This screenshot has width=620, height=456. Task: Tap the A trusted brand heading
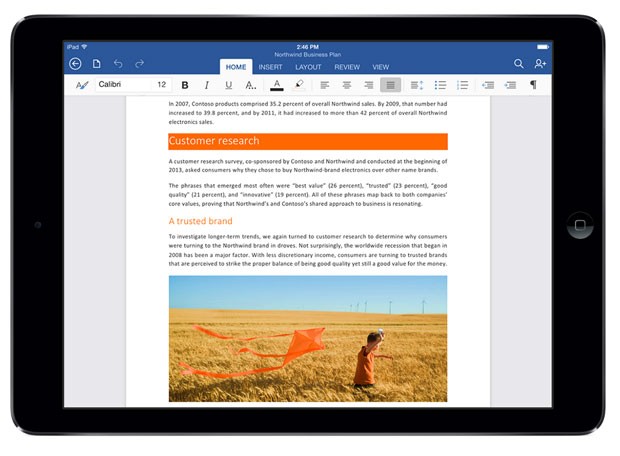[x=200, y=221]
